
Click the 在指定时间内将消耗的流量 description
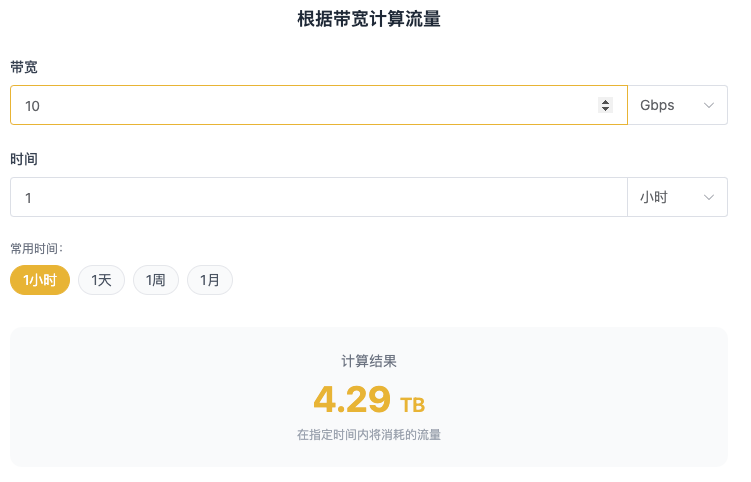(369, 435)
